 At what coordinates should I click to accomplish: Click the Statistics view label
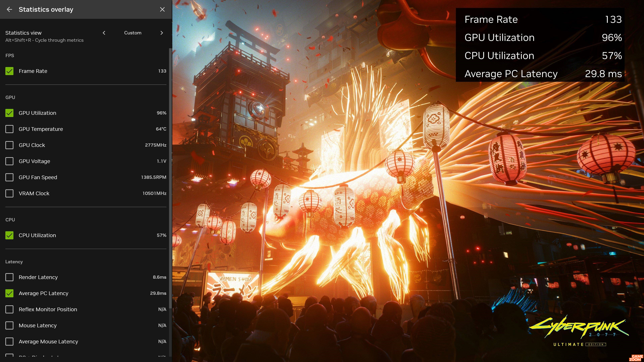[23, 33]
